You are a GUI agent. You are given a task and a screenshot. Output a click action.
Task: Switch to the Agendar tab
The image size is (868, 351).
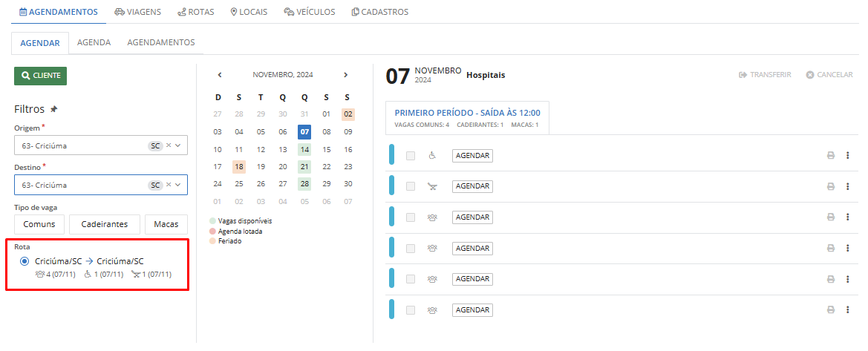(40, 42)
